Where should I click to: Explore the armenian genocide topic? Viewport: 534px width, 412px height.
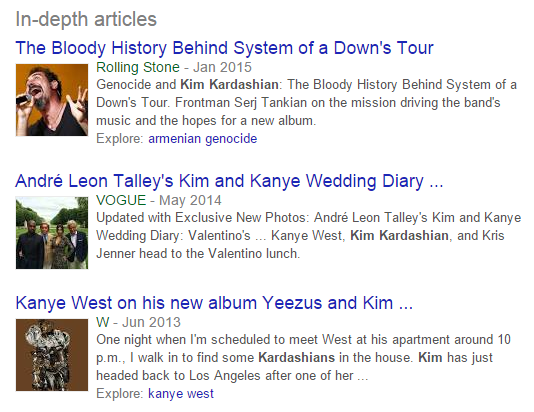coord(203,139)
